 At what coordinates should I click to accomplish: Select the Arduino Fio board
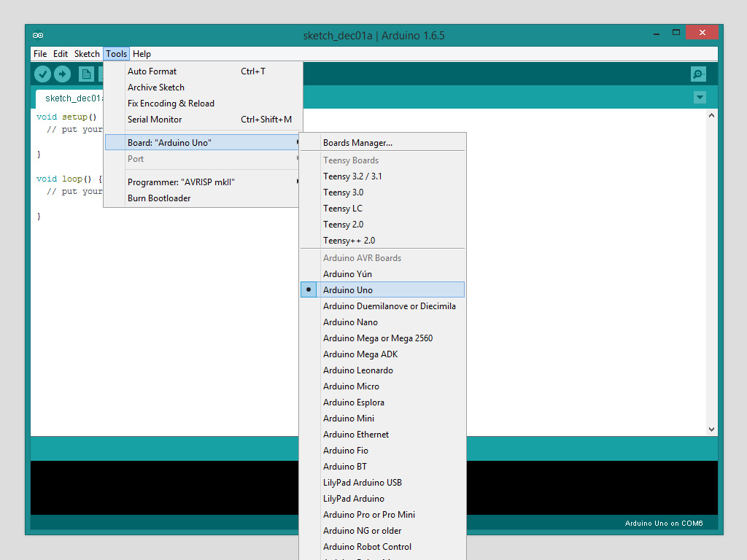click(x=382, y=451)
